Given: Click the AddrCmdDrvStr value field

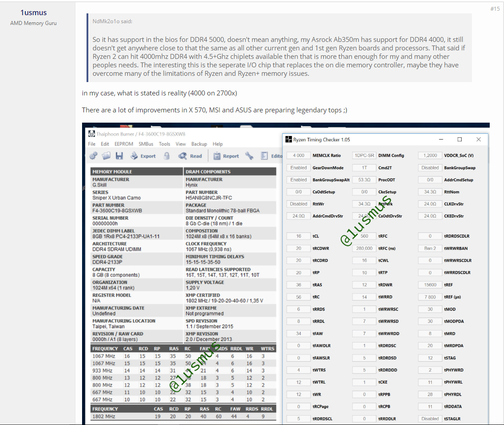Looking at the screenshot, I should [x=298, y=216].
